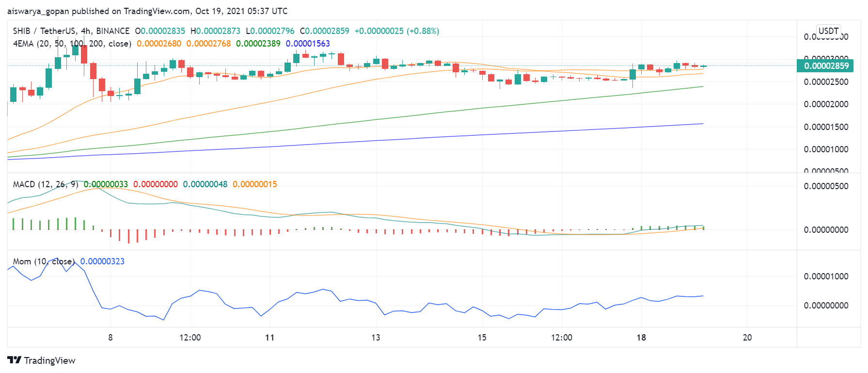
Task: Click the TradingView logo icon
Action: tap(14, 360)
